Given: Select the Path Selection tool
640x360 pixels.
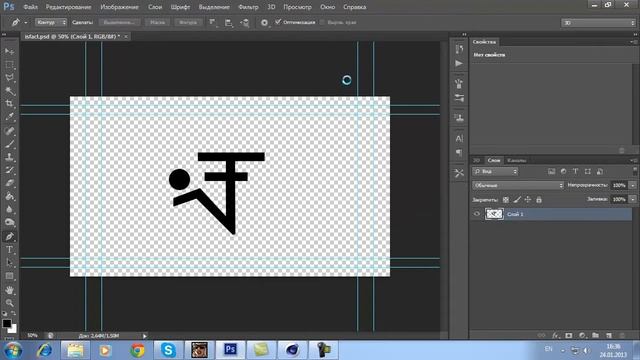Looking at the screenshot, I should pos(9,262).
